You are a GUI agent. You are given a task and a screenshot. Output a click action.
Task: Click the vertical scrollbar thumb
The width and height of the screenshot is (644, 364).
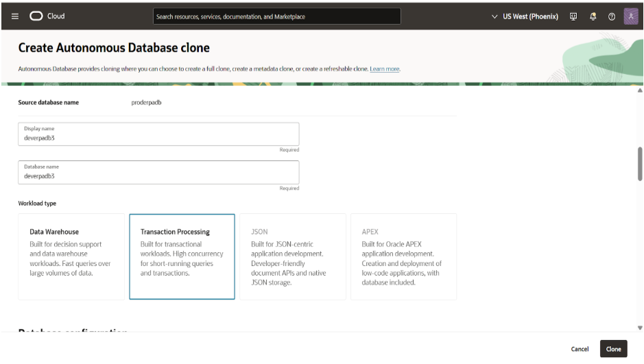[x=640, y=164]
